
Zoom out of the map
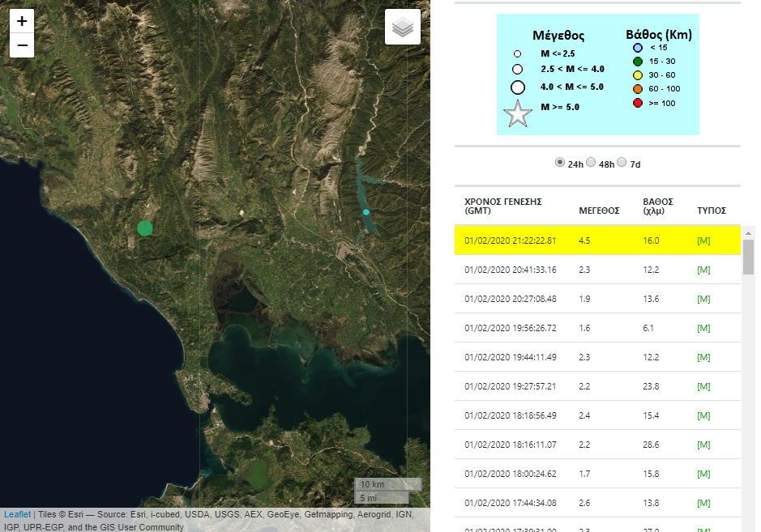tap(22, 46)
